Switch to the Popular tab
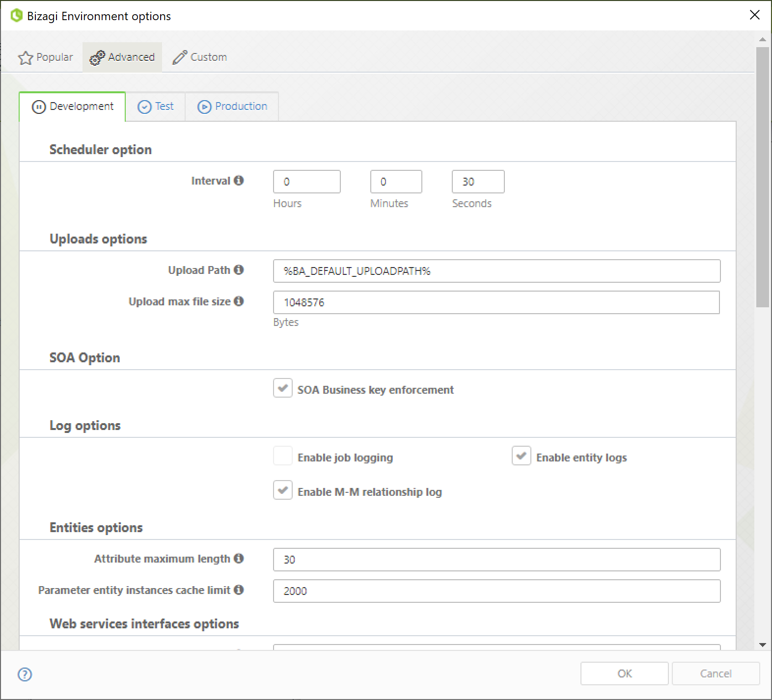772x700 pixels. [45, 57]
